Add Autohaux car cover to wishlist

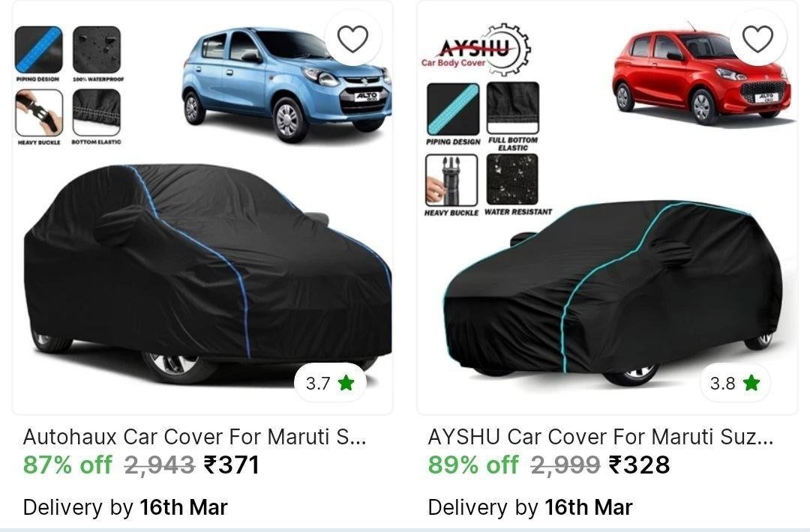[x=352, y=38]
